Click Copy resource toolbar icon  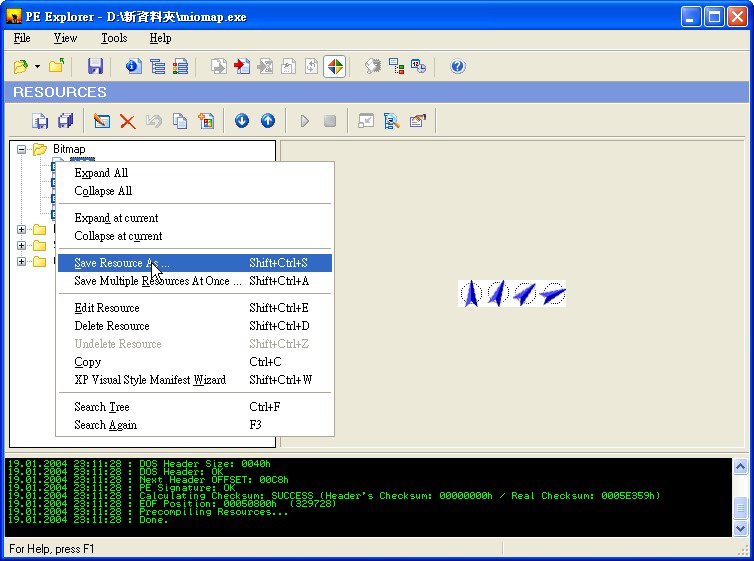[180, 121]
